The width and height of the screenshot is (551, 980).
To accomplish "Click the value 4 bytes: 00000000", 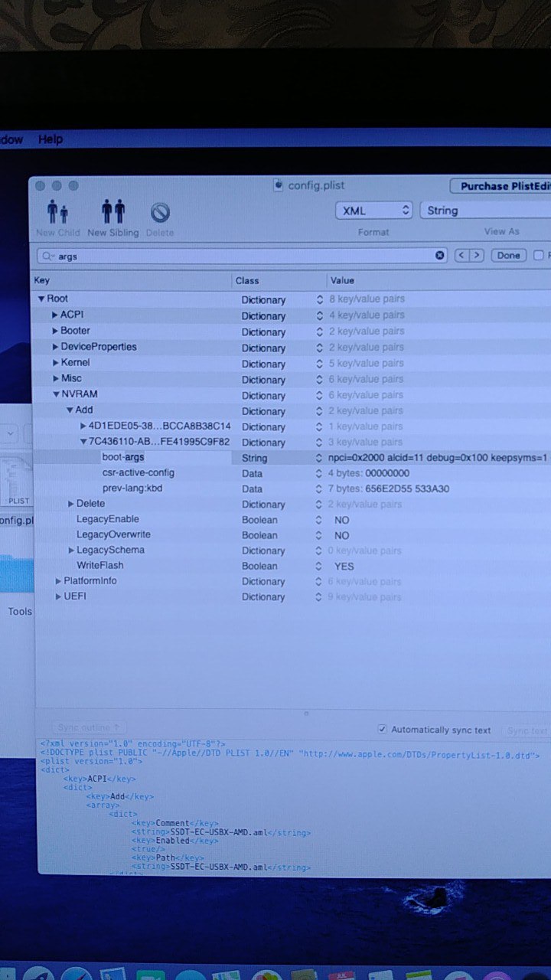I will [369, 473].
